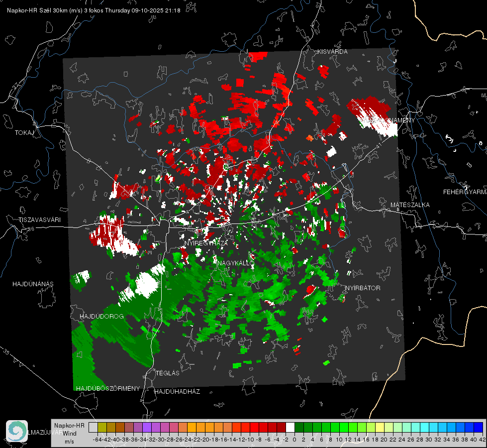Viewport: 487px width, 448px height.
Task: Click the road number 36 label near Tiszavasvári
Action: 31,228
